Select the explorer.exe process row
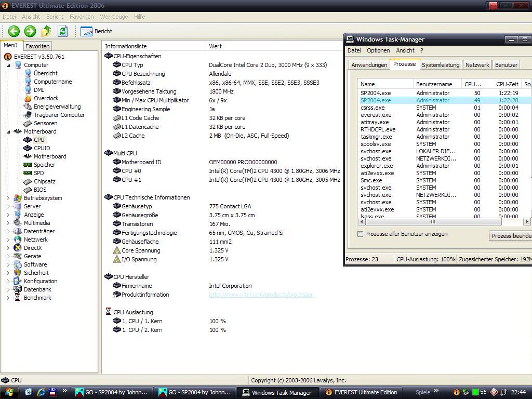This screenshot has width=532, height=399. point(444,166)
